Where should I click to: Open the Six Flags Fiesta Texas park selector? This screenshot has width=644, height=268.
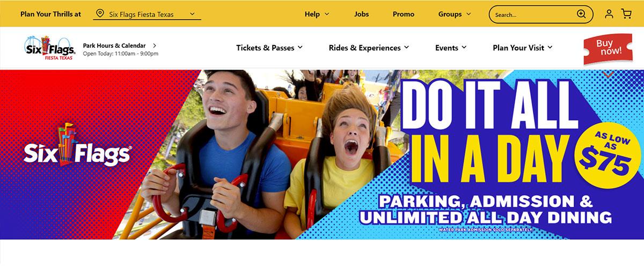coord(147,14)
